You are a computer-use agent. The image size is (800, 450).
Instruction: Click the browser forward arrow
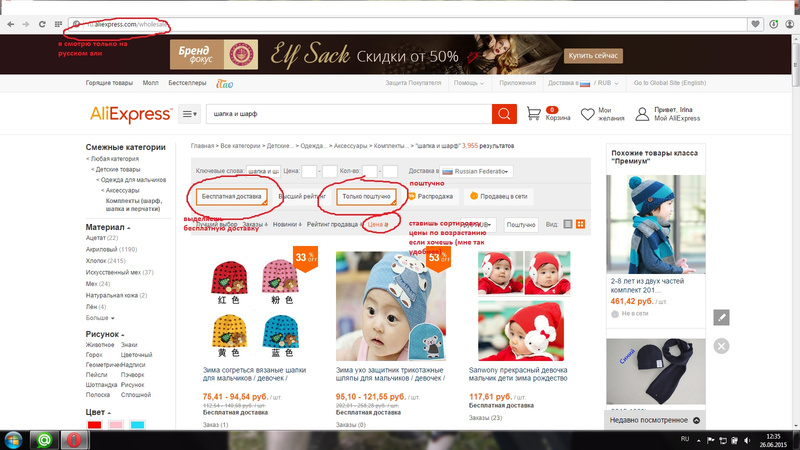[26, 24]
